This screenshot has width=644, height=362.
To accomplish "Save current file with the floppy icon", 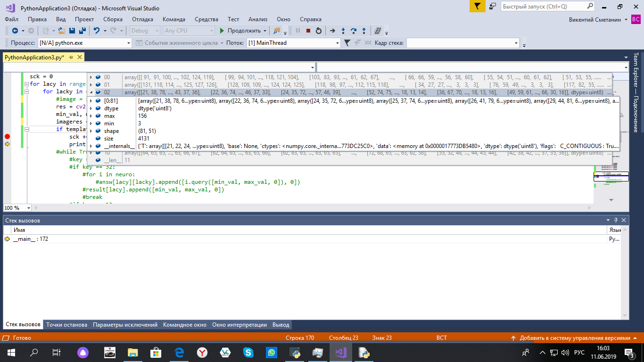I will [73, 31].
